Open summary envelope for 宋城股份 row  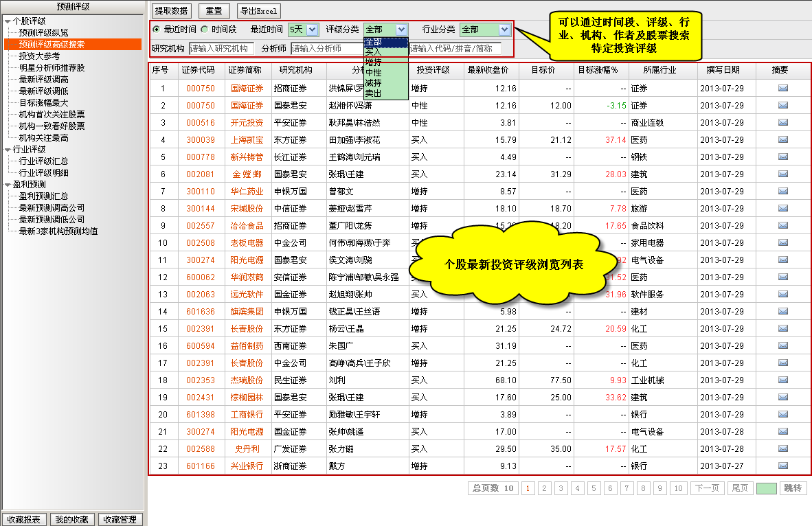pyautogui.click(x=783, y=208)
